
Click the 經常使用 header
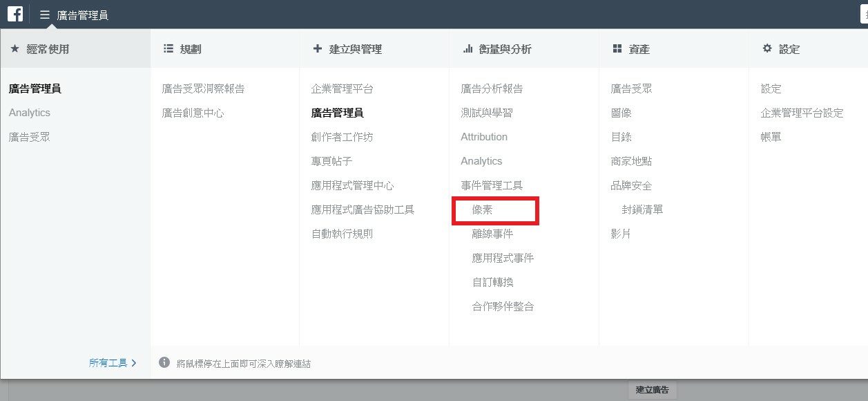point(48,49)
